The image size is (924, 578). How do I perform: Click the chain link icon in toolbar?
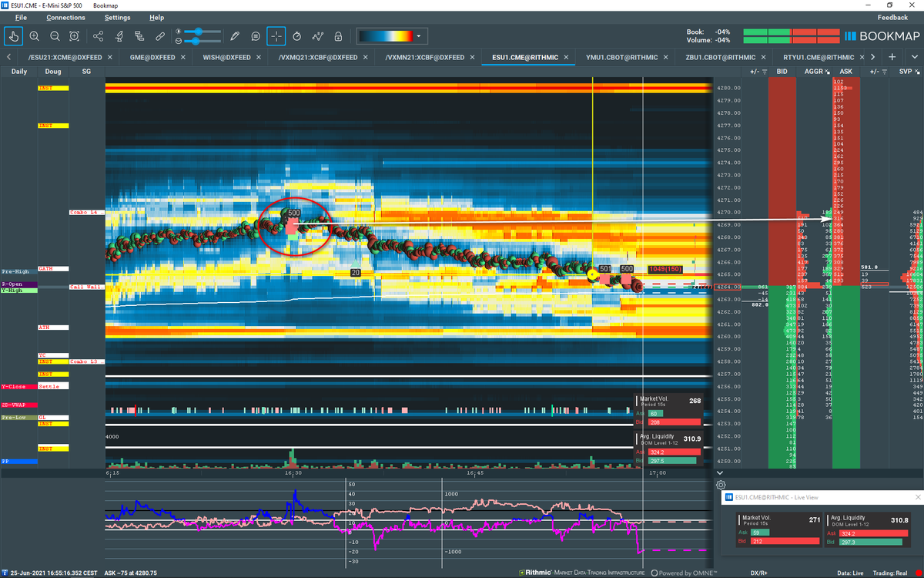click(160, 35)
